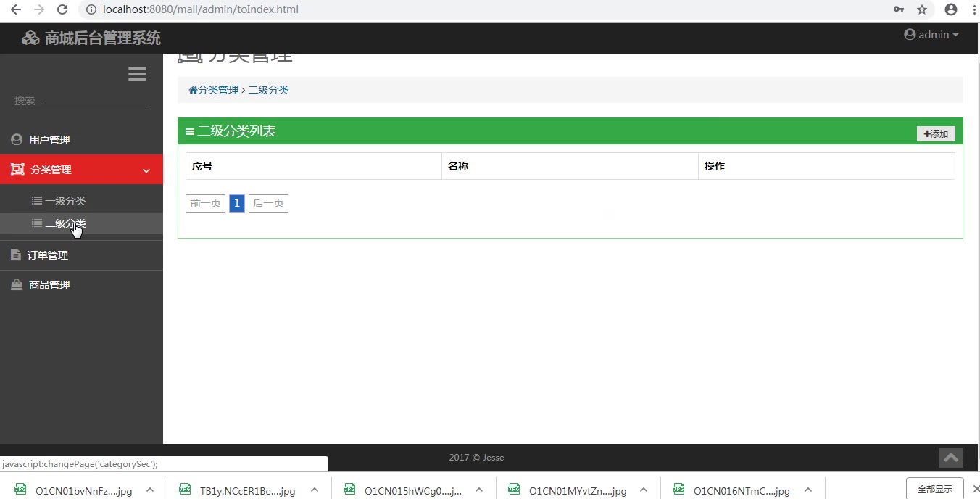Click file icon of O1CN01bvNnFz download
This screenshot has height=499, width=980.
20,490
